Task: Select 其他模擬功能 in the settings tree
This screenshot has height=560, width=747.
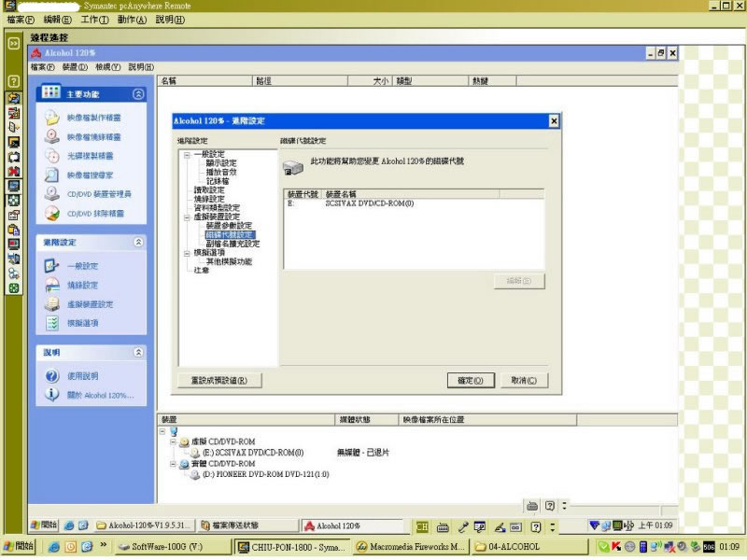Action: (229, 262)
